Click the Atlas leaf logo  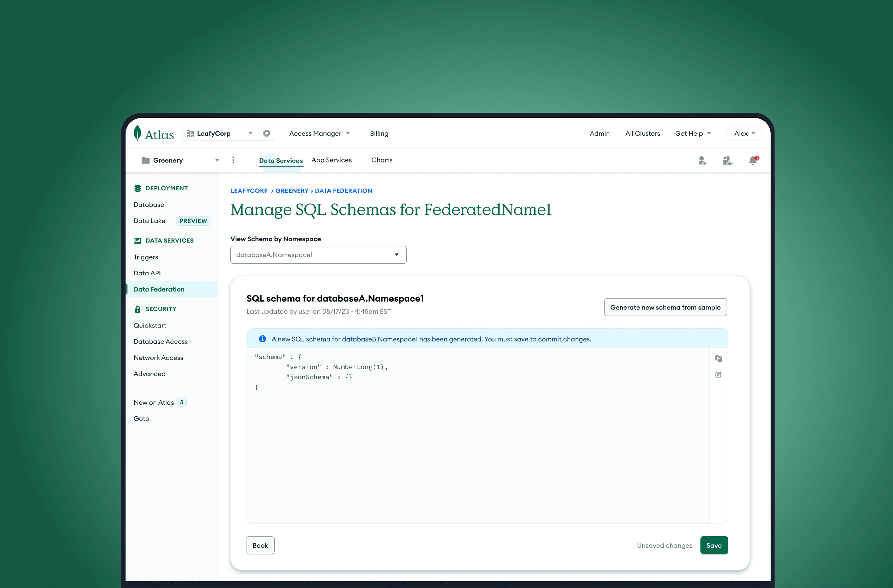138,133
